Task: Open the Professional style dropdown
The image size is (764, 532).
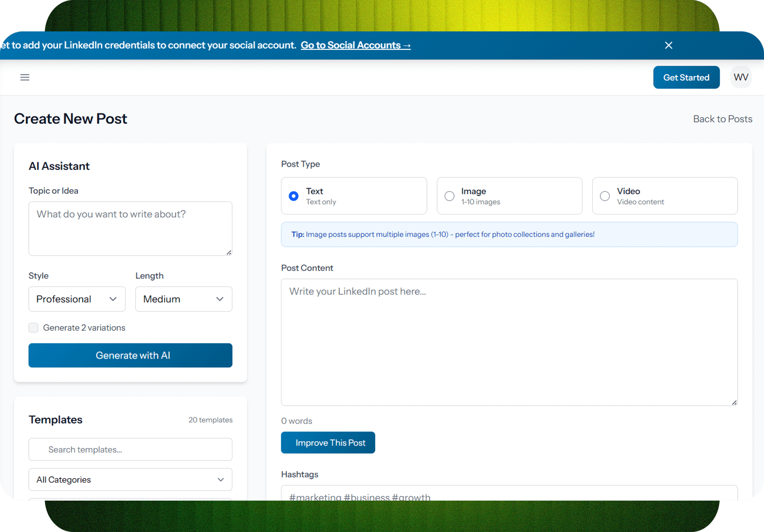Action: pyautogui.click(x=77, y=299)
